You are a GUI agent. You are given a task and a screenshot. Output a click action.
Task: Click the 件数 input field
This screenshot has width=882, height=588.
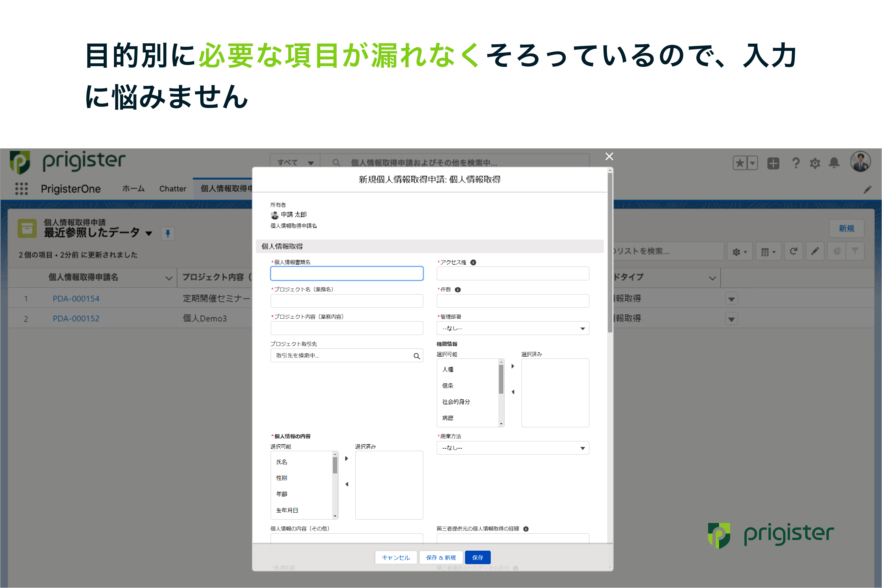(513, 301)
